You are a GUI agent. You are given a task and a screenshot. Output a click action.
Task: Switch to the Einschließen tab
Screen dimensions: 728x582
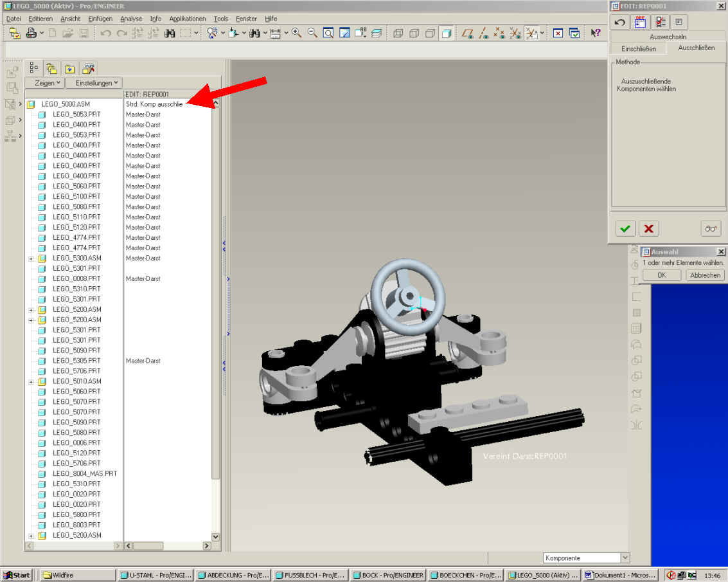pos(639,49)
